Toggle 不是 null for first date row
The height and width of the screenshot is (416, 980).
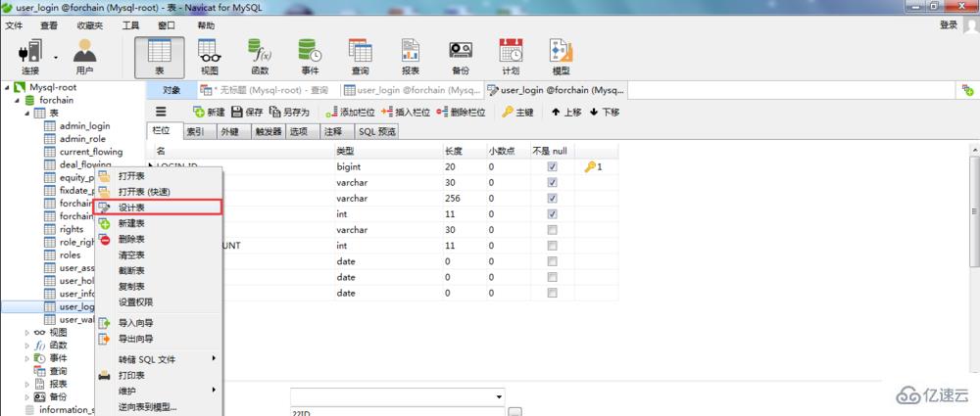552,261
